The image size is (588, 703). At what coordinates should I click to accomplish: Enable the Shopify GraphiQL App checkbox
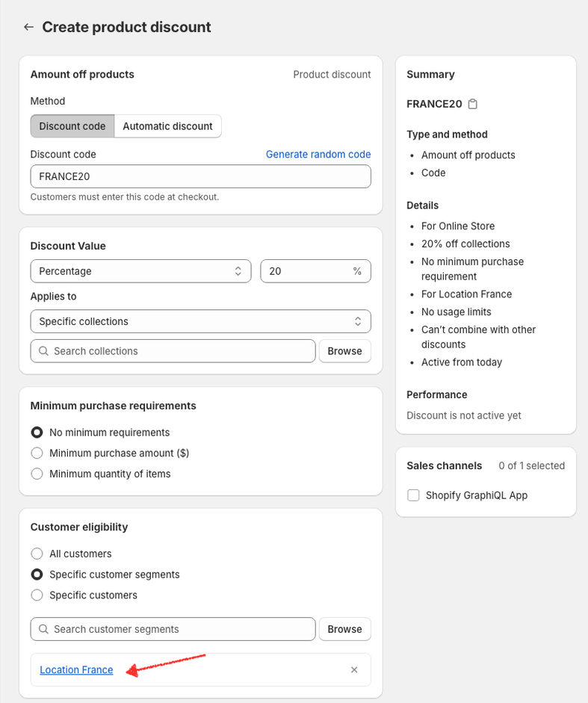coord(413,495)
